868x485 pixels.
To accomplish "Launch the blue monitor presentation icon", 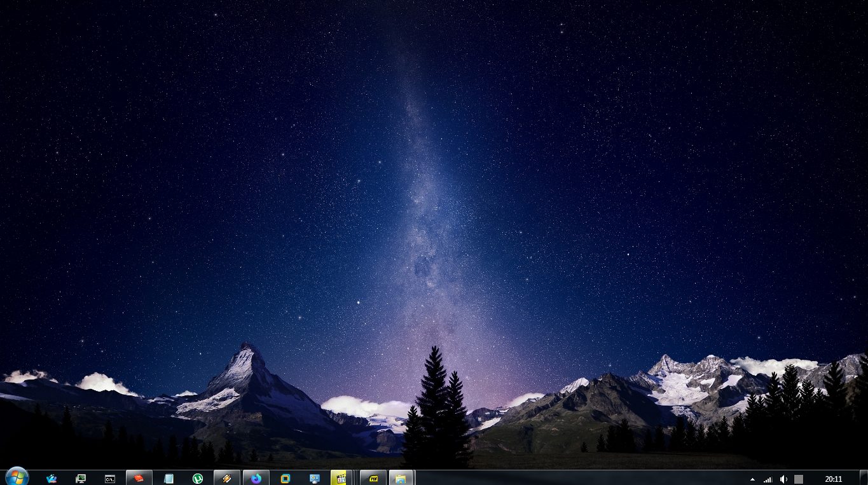I will click(315, 479).
